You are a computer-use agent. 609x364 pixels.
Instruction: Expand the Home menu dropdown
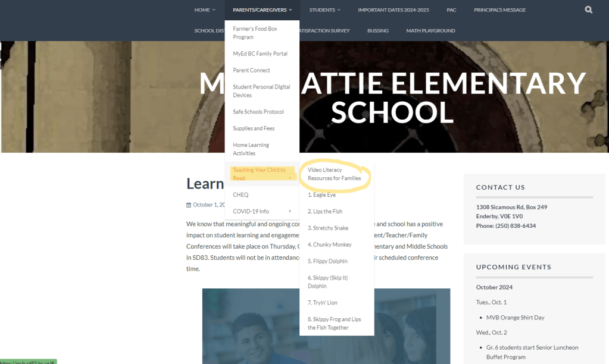[x=205, y=10]
